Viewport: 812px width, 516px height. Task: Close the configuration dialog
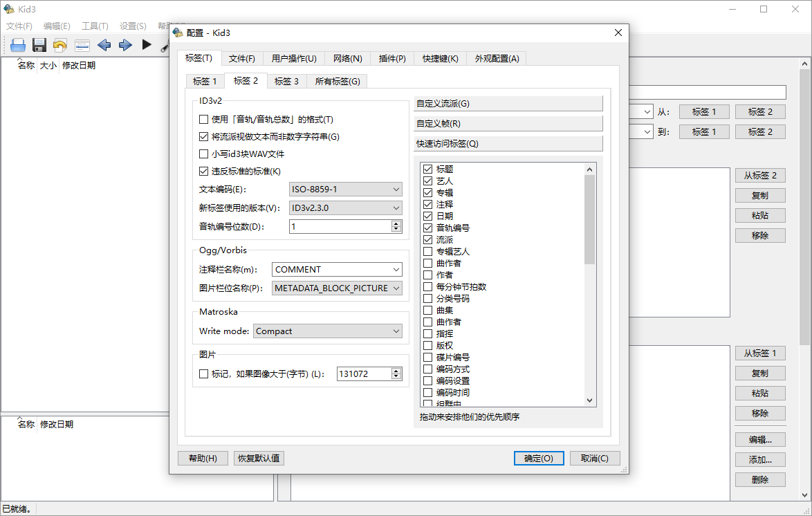click(618, 33)
